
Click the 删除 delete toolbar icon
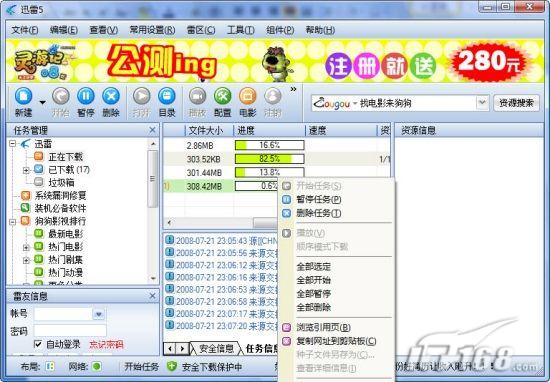point(111,96)
